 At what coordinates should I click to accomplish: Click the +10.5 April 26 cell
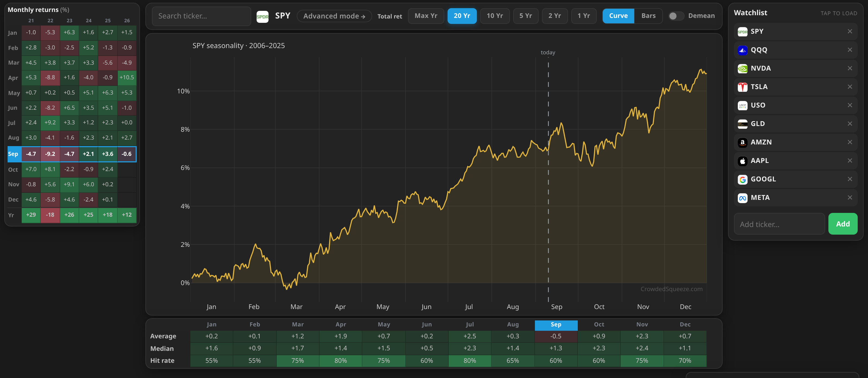[127, 78]
